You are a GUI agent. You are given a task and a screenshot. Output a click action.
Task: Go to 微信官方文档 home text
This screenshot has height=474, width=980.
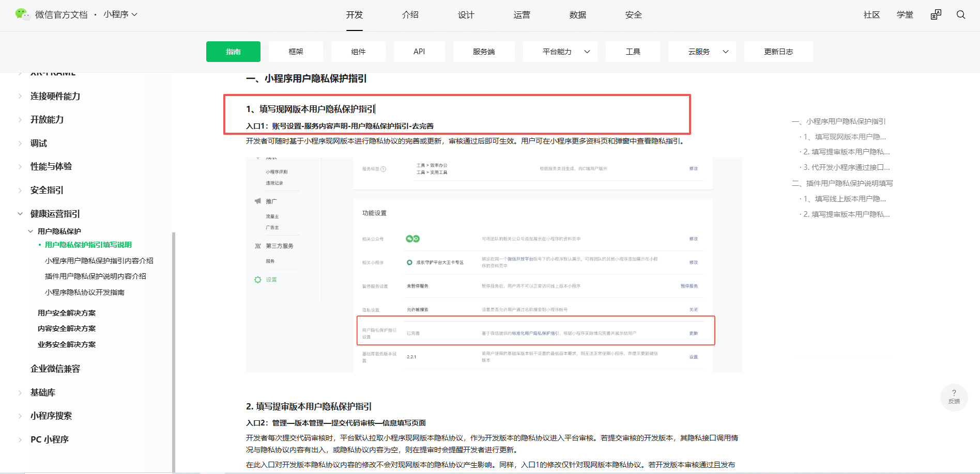[x=62, y=14]
